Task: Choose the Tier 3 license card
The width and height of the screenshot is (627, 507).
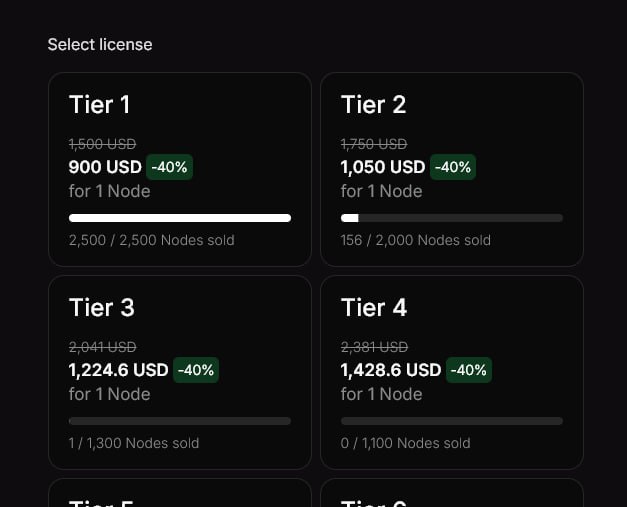Action: point(180,372)
